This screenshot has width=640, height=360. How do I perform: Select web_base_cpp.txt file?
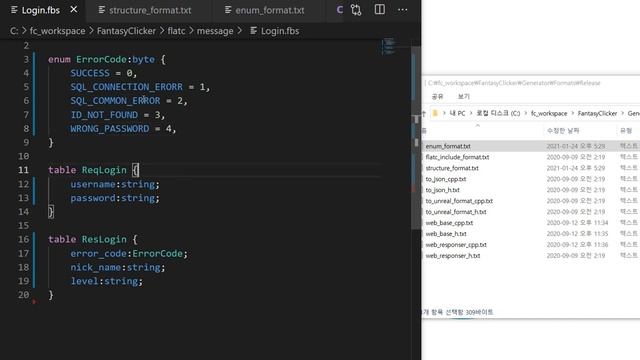[x=449, y=223]
